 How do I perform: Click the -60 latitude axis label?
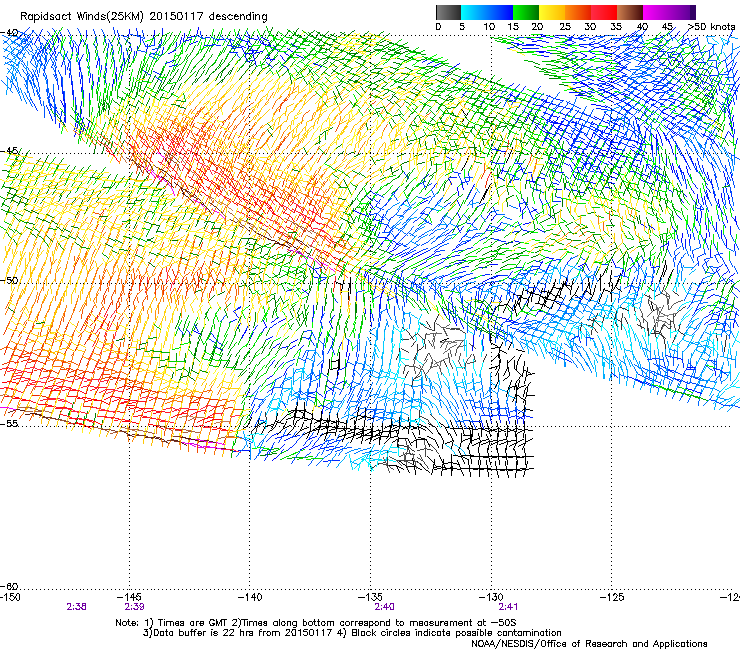click(9, 586)
